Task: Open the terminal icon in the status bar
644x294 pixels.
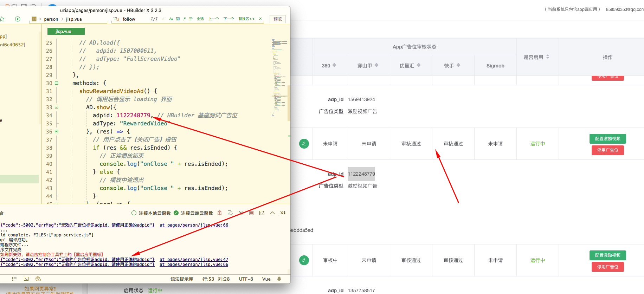Action: (26, 279)
